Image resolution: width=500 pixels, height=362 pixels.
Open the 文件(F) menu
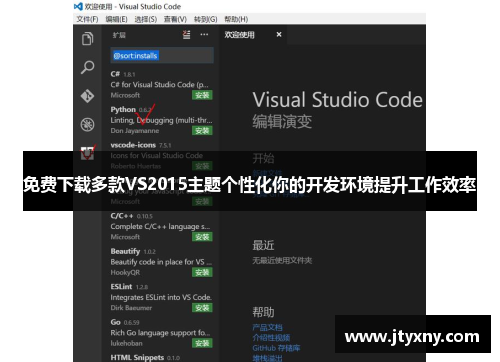(87, 19)
